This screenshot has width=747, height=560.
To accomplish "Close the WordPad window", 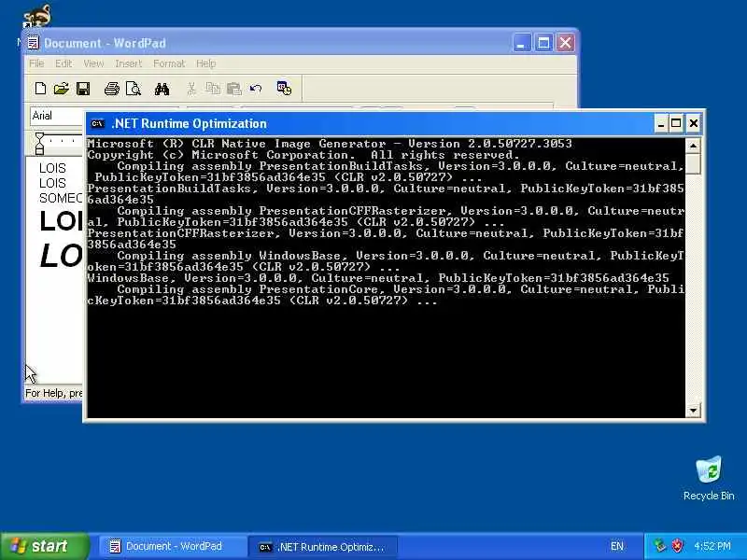I will [566, 43].
